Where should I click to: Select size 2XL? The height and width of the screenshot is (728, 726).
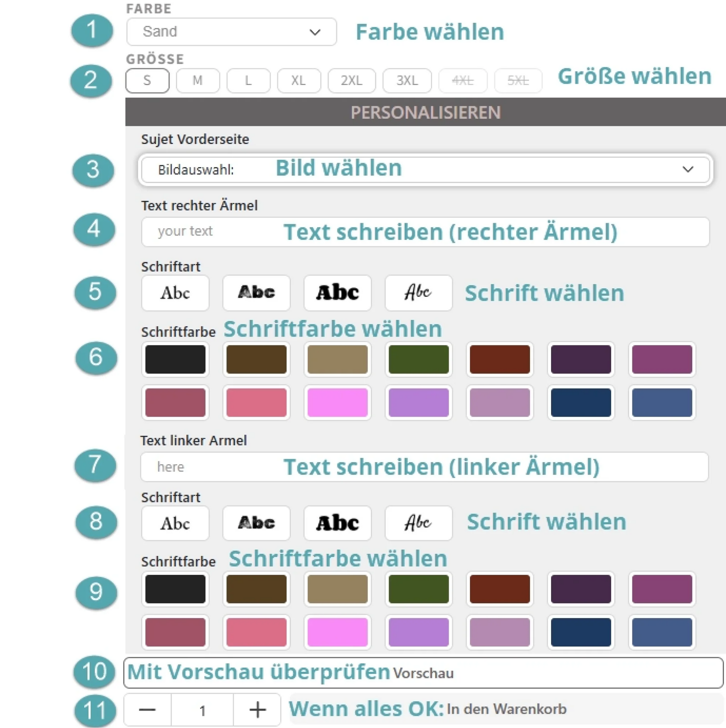351,80
